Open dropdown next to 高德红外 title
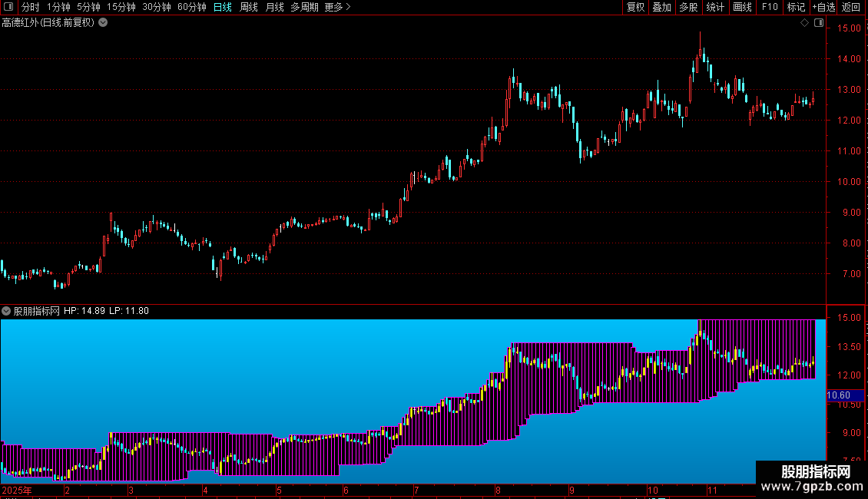 [x=103, y=23]
